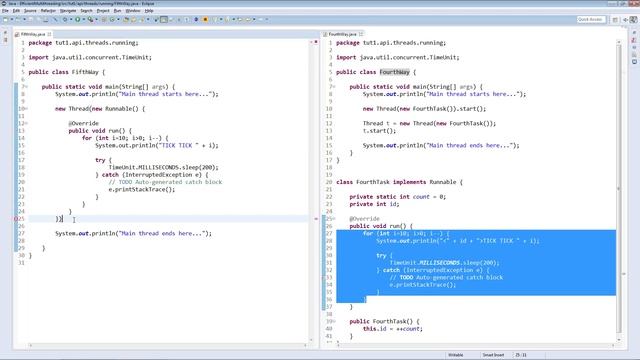
Task: Click the cursor position 25 : 11 status field
Action: click(x=521, y=355)
